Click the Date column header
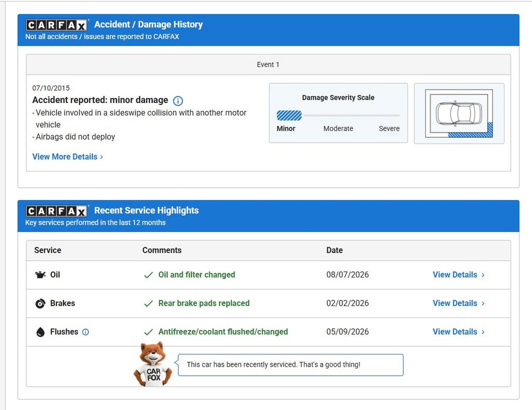532x410 pixels. [335, 250]
